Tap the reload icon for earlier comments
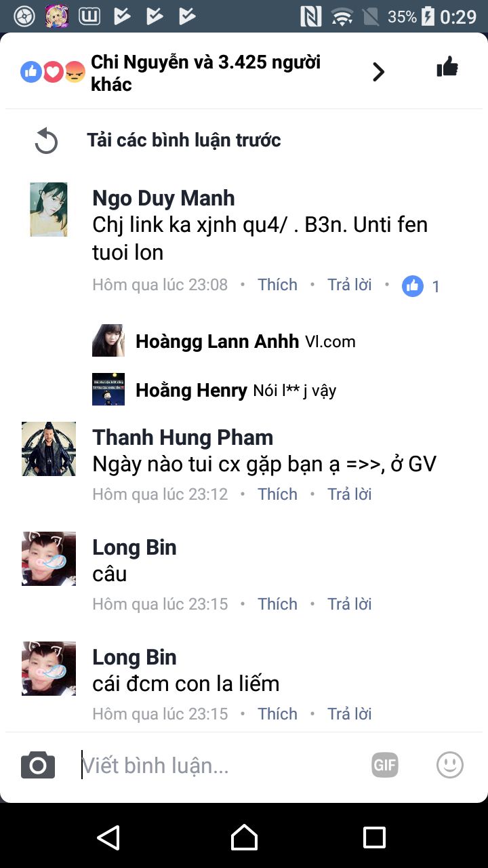 (46, 141)
